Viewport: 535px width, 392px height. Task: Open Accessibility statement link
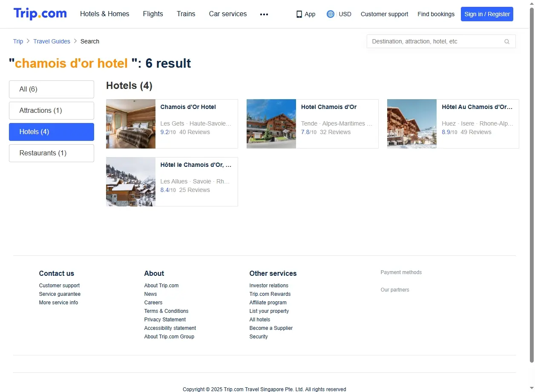pyautogui.click(x=170, y=328)
